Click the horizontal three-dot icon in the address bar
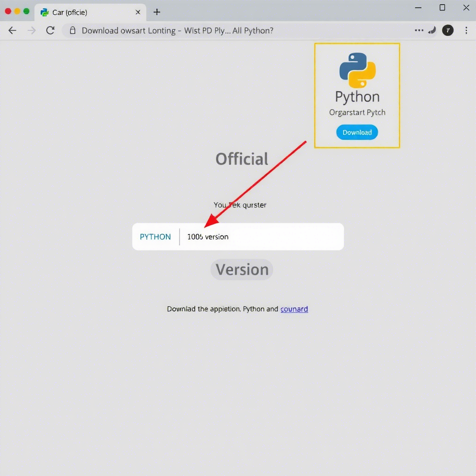 [419, 31]
